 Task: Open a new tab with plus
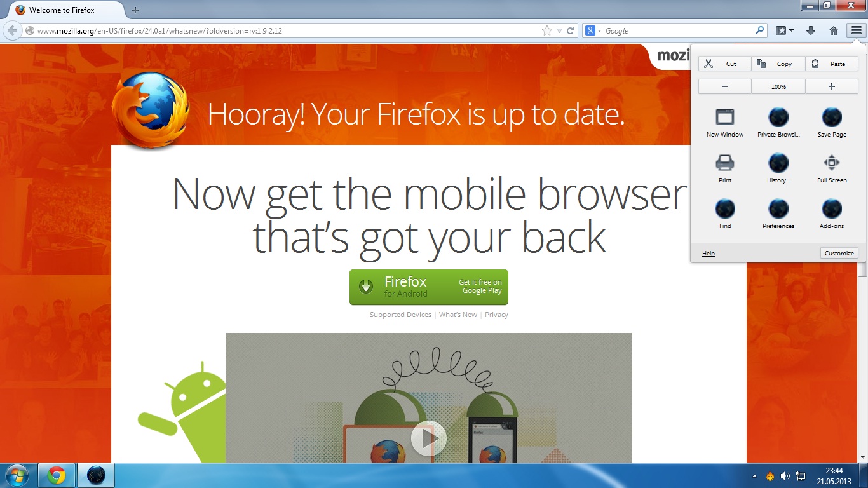(x=135, y=10)
